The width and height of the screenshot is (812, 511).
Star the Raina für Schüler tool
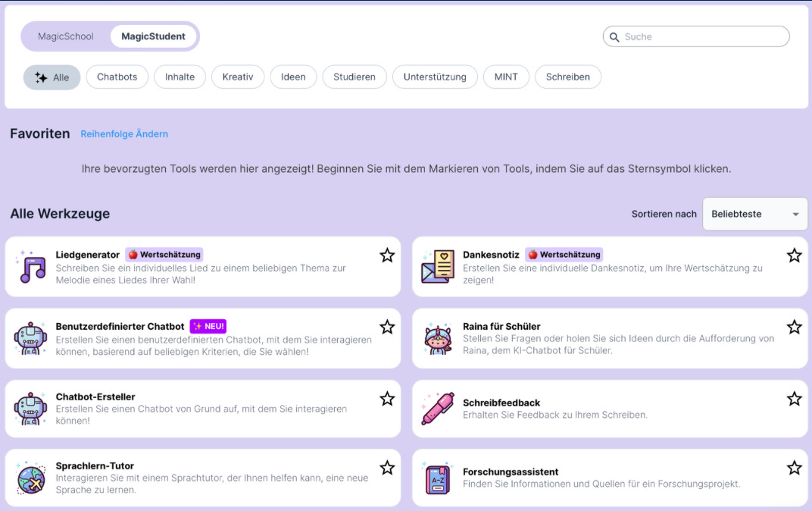pyautogui.click(x=795, y=327)
